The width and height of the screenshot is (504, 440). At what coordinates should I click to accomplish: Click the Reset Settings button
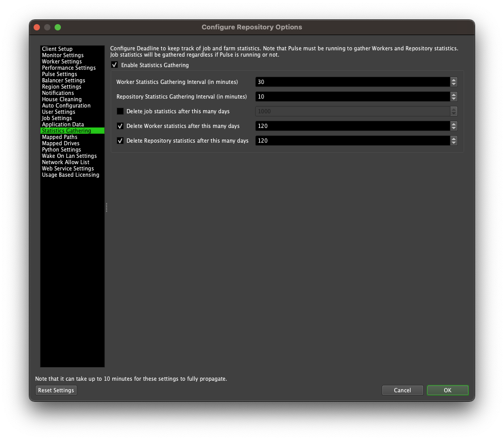pyautogui.click(x=56, y=390)
